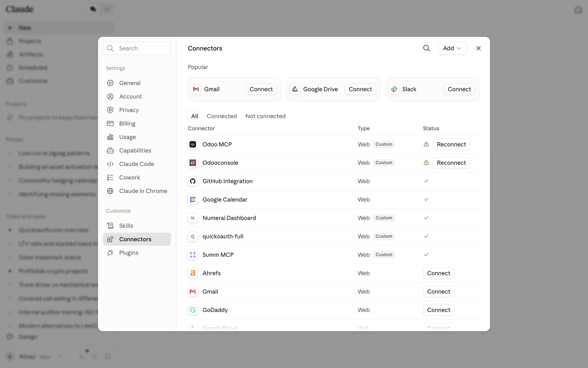Click the Ahrefs row icon
Image resolution: width=588 pixels, height=368 pixels.
tap(193, 273)
